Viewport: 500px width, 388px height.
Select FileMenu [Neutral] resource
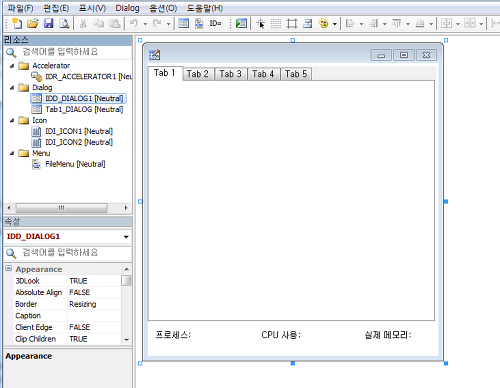69,164
